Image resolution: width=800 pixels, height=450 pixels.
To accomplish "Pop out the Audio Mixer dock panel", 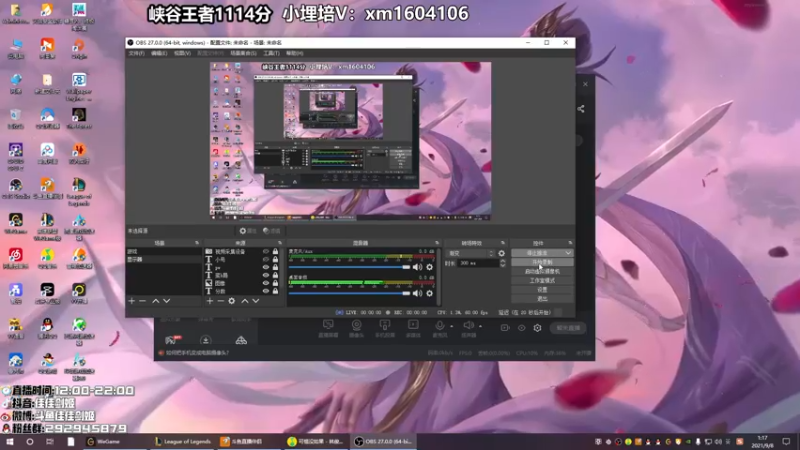I will coord(437,243).
